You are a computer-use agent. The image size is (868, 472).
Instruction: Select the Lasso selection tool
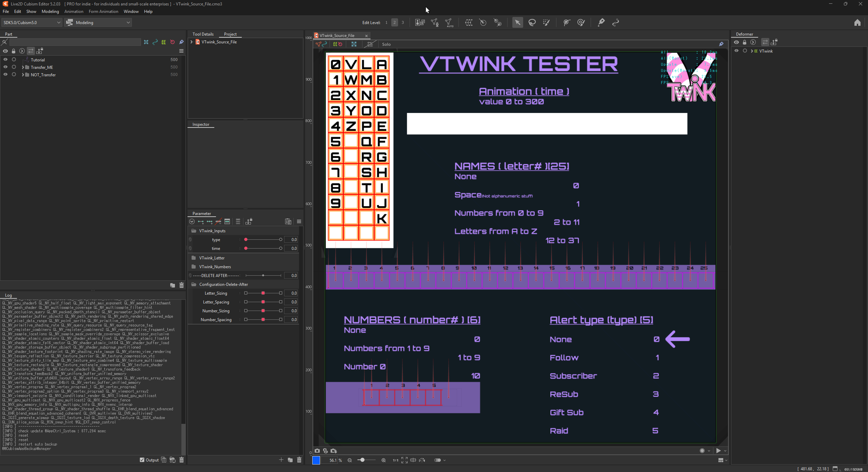click(532, 22)
